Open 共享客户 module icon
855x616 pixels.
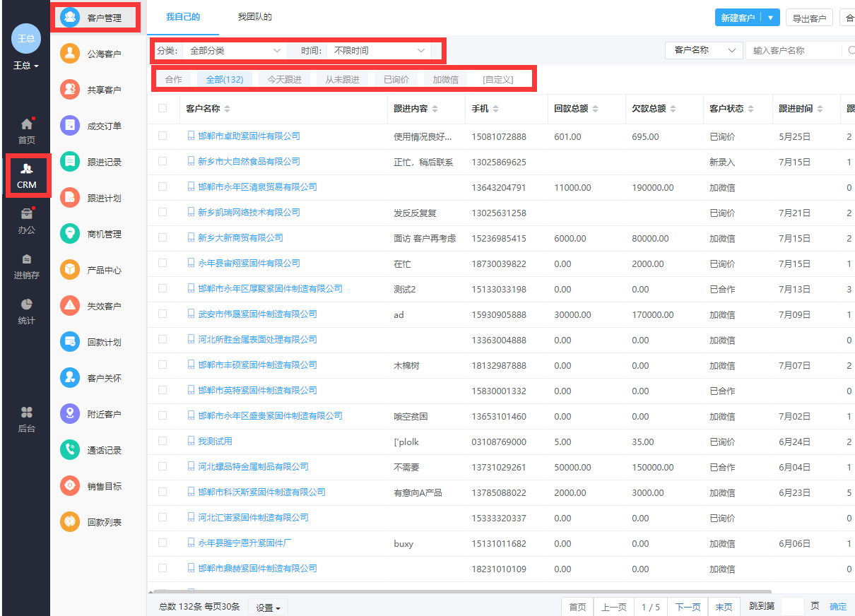click(70, 90)
